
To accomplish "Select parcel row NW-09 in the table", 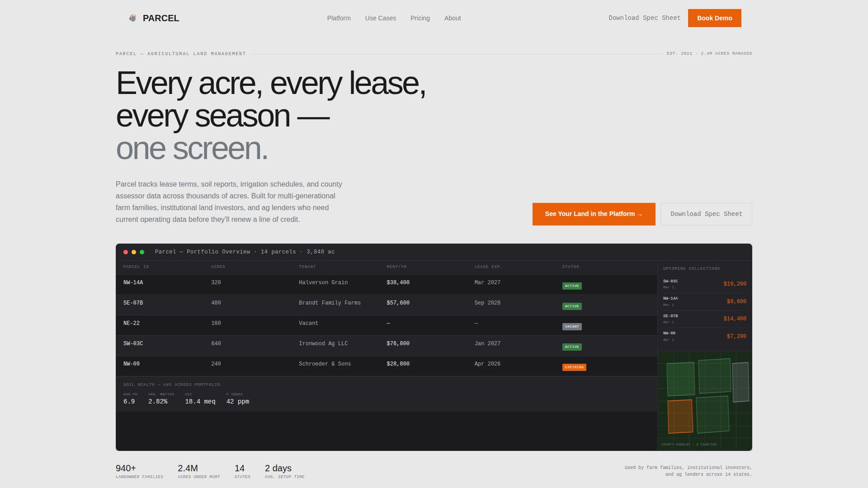I will click(x=387, y=366).
